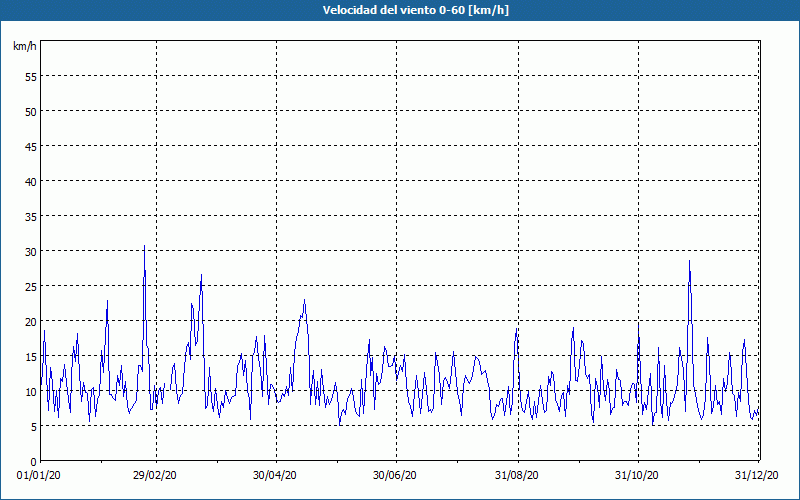Click the '0' y-axis value
Viewport: 800px width, 500px height.
tap(34, 462)
